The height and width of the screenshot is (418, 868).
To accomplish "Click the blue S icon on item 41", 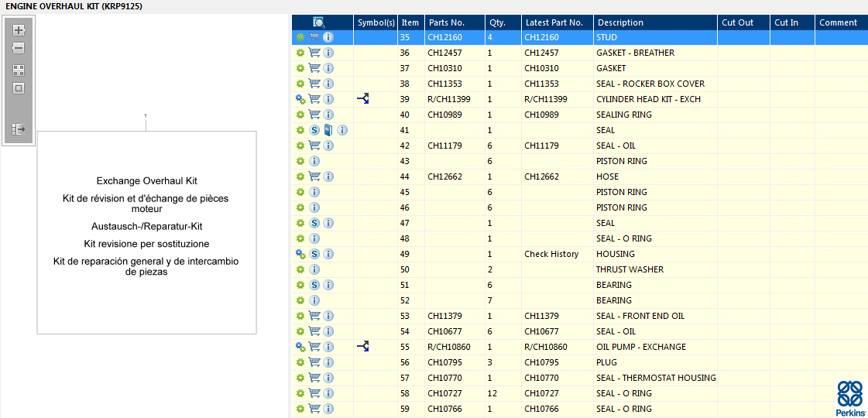I will [314, 130].
